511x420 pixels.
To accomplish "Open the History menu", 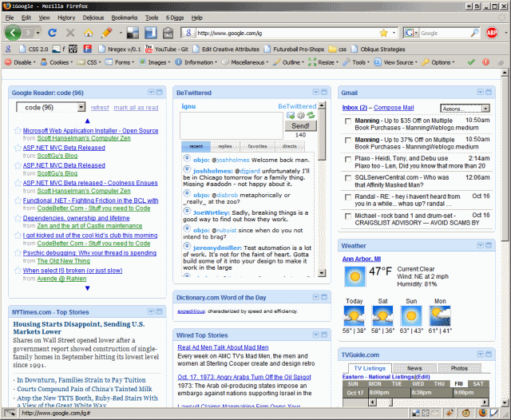I will click(66, 18).
